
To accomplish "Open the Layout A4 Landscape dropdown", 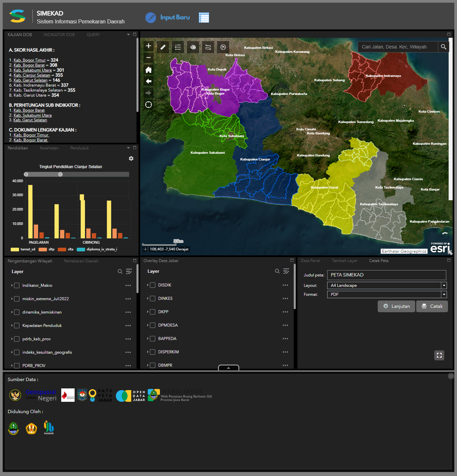I will pyautogui.click(x=444, y=285).
